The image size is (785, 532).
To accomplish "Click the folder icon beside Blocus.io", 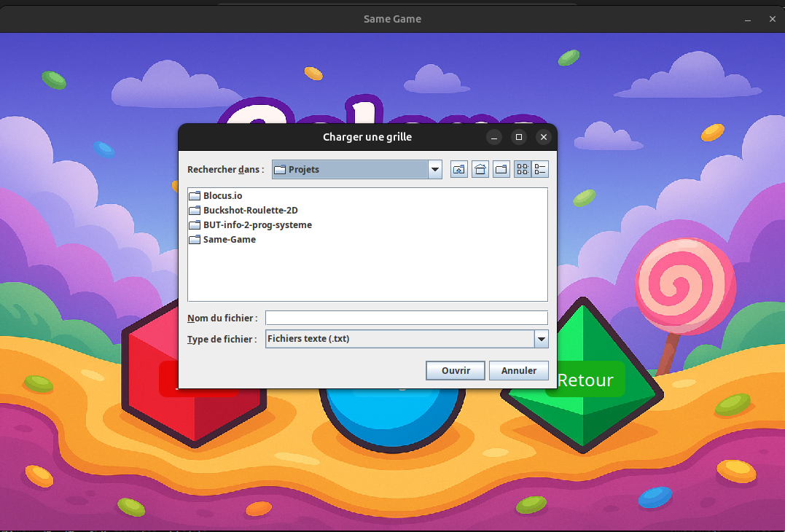I will click(x=195, y=196).
